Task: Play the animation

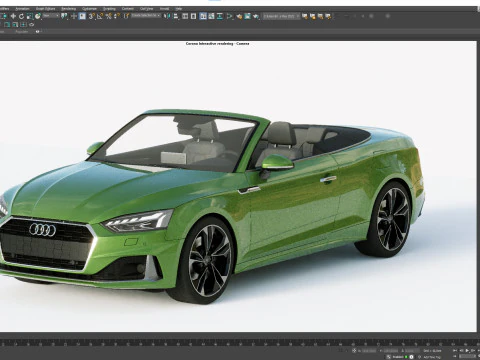Action: click(x=467, y=351)
